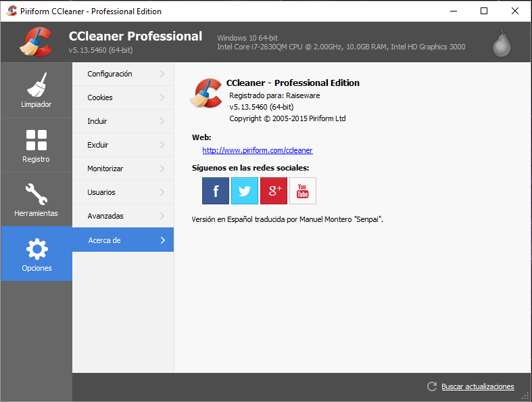
Task: Click the 'CCleaner - Professional Edition' heading
Action: tap(293, 83)
